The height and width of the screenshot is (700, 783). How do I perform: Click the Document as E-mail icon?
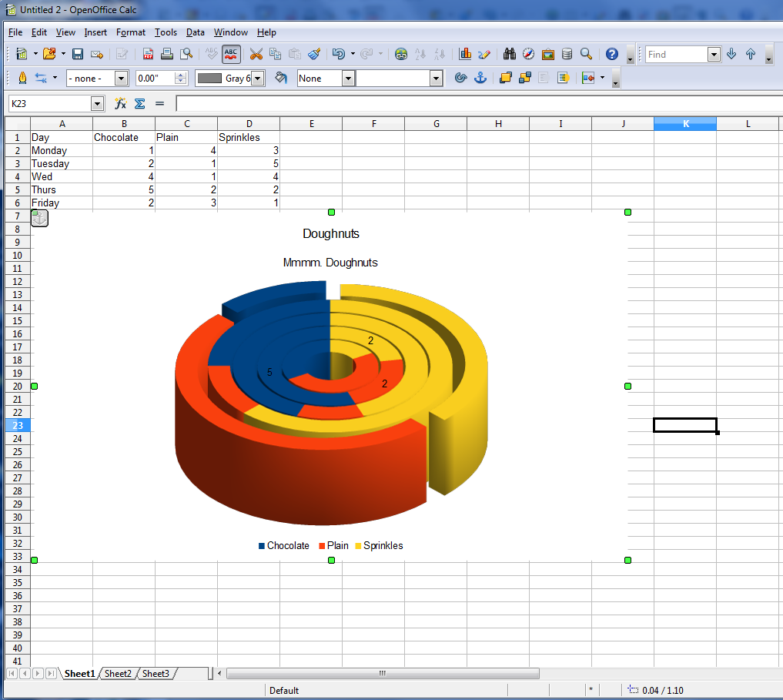click(x=97, y=54)
